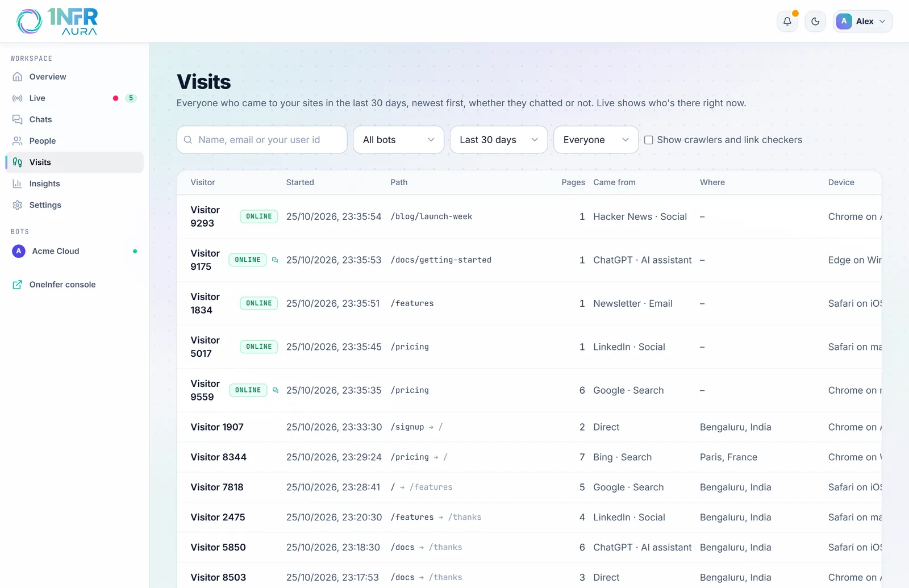Open the Last 30 days dropdown

[499, 140]
